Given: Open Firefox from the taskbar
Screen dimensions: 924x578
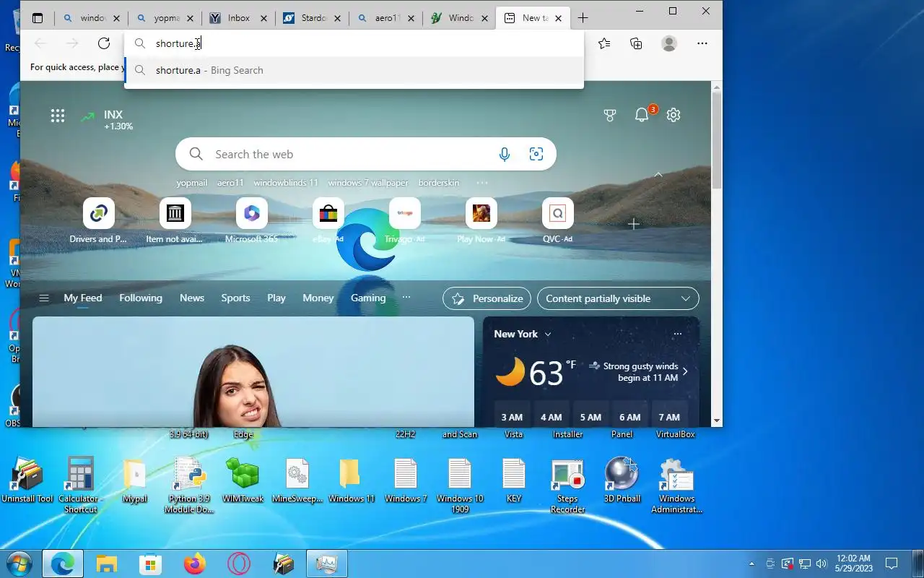Looking at the screenshot, I should tap(195, 564).
